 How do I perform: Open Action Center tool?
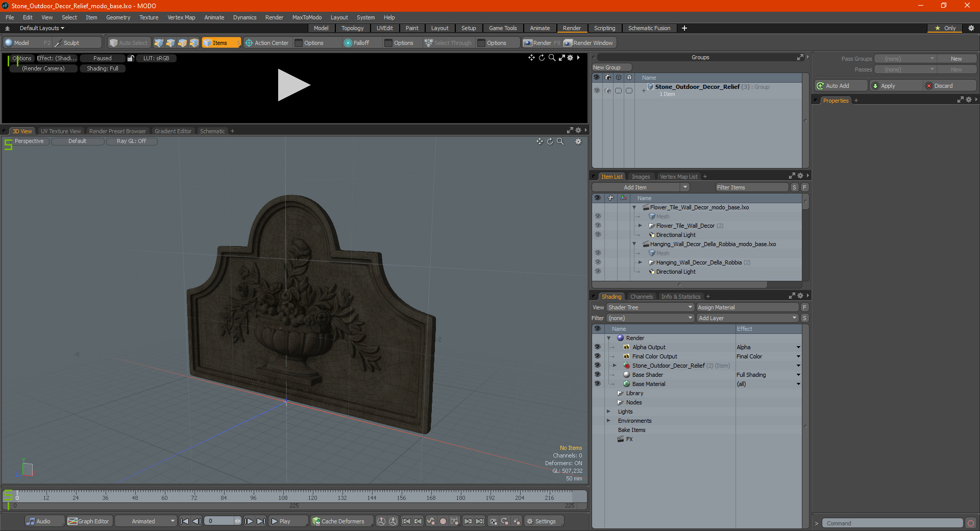(267, 43)
